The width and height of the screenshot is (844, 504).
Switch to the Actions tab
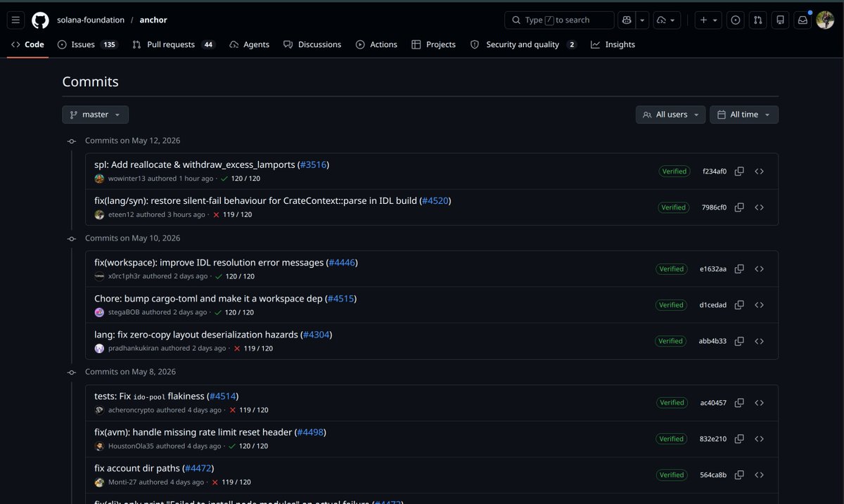coord(376,44)
